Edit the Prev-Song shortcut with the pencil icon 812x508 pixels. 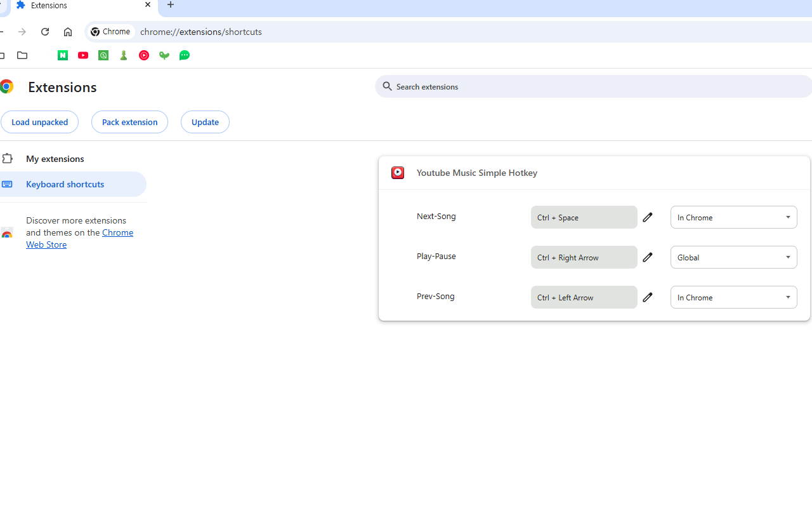[x=648, y=297]
